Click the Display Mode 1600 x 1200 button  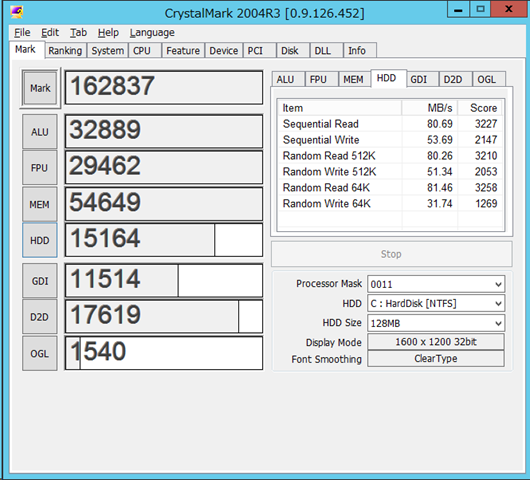tap(436, 342)
